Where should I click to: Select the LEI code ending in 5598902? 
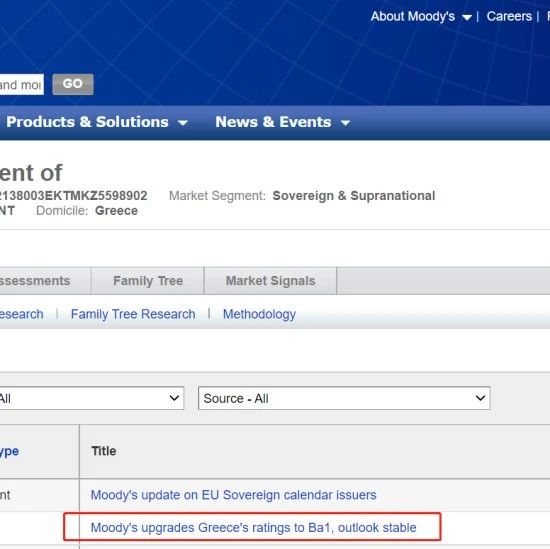[74, 196]
